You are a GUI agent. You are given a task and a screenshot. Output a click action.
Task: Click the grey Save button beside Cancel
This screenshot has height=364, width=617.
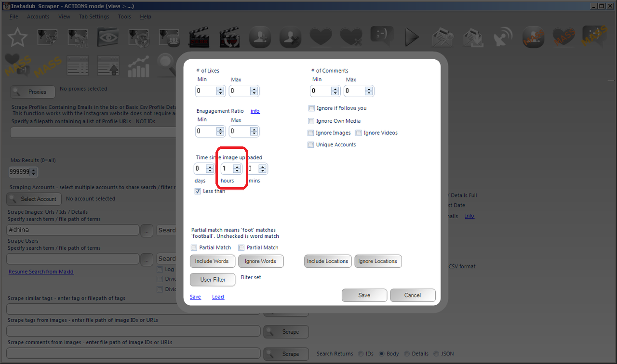[364, 295]
